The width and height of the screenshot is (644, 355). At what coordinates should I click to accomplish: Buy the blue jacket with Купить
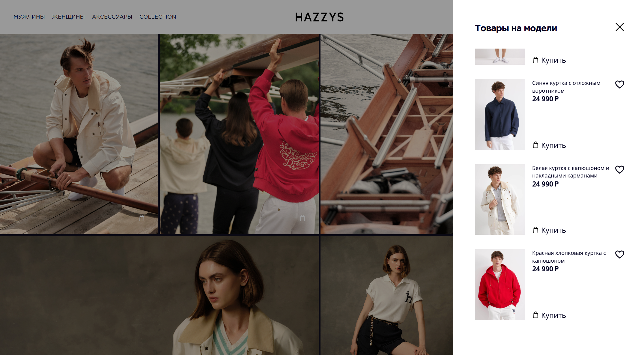pos(549,145)
